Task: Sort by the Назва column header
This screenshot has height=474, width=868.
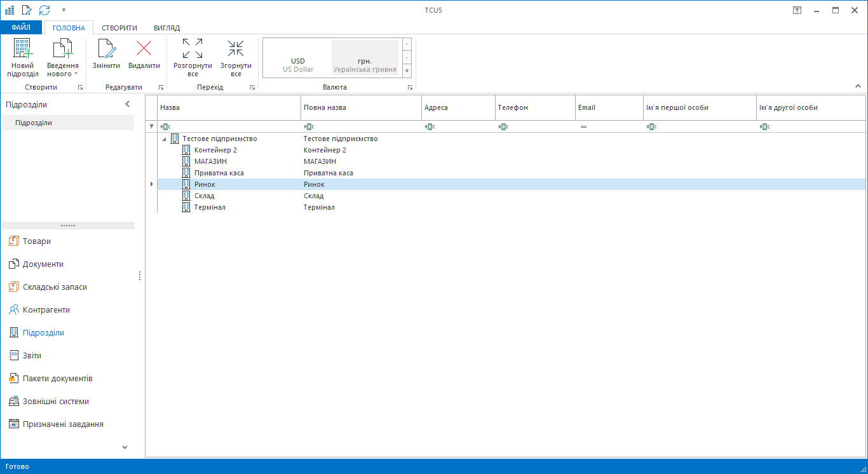Action: pyautogui.click(x=229, y=107)
